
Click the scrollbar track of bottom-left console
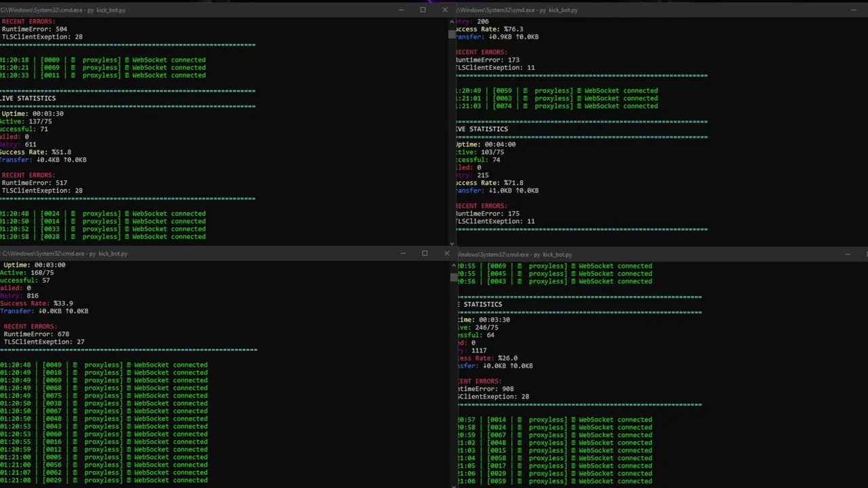click(x=454, y=380)
